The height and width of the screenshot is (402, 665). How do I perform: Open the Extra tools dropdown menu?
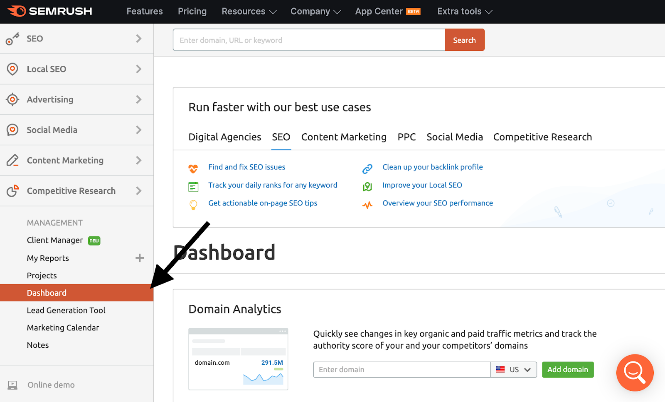tap(463, 12)
